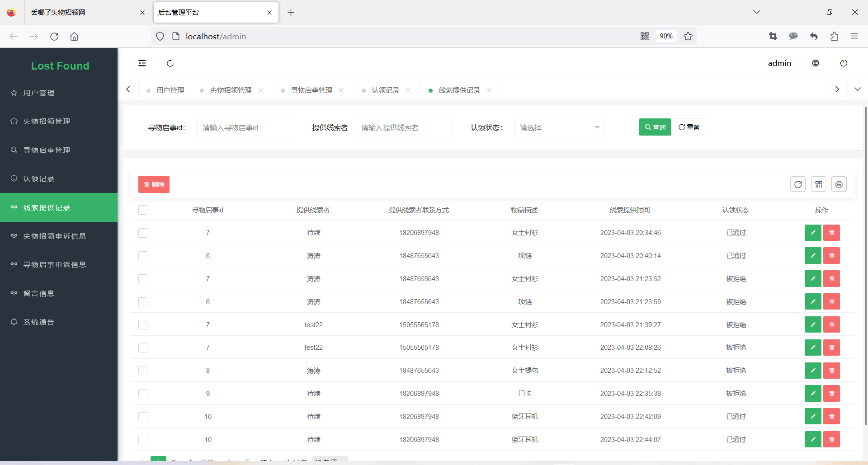868x465 pixels.
Task: Close the 认领记录 tab
Action: [408, 90]
